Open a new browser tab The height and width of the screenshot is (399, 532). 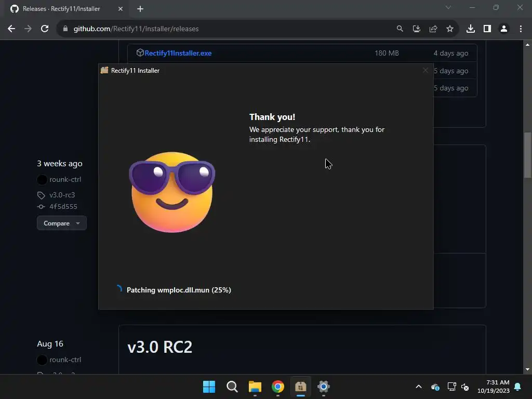click(140, 9)
